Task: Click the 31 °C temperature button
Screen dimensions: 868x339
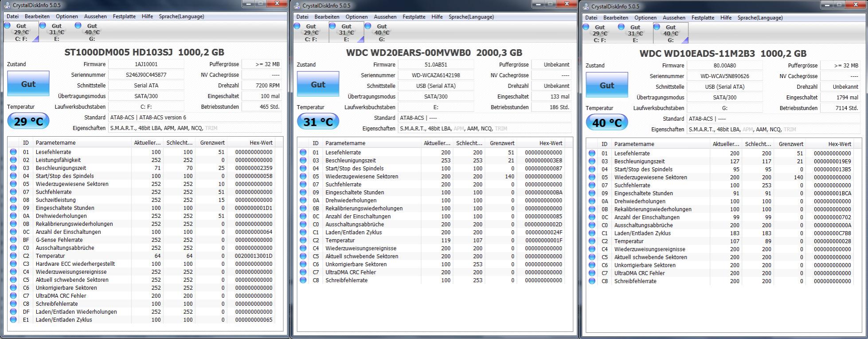Action: [x=318, y=122]
